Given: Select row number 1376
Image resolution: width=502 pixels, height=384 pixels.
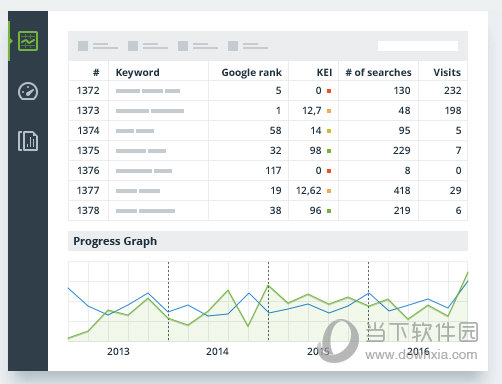Looking at the screenshot, I should (88, 170).
